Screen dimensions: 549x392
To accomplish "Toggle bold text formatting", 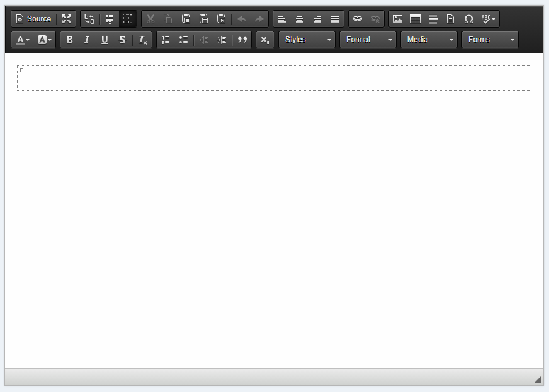I will (69, 39).
